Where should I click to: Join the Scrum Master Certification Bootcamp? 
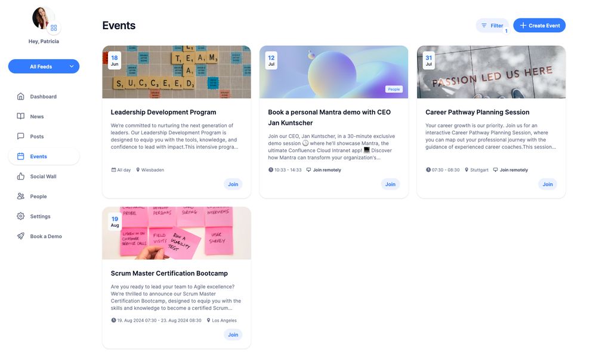pyautogui.click(x=233, y=335)
